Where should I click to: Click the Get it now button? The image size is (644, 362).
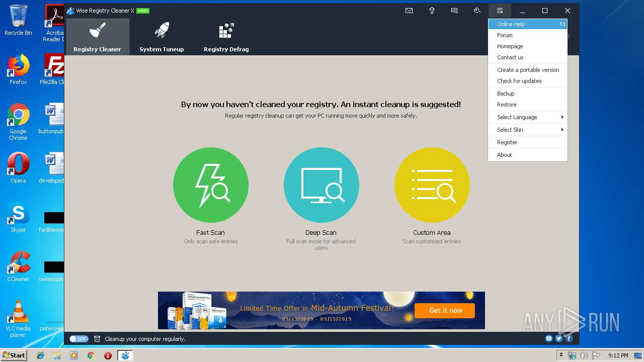445,310
